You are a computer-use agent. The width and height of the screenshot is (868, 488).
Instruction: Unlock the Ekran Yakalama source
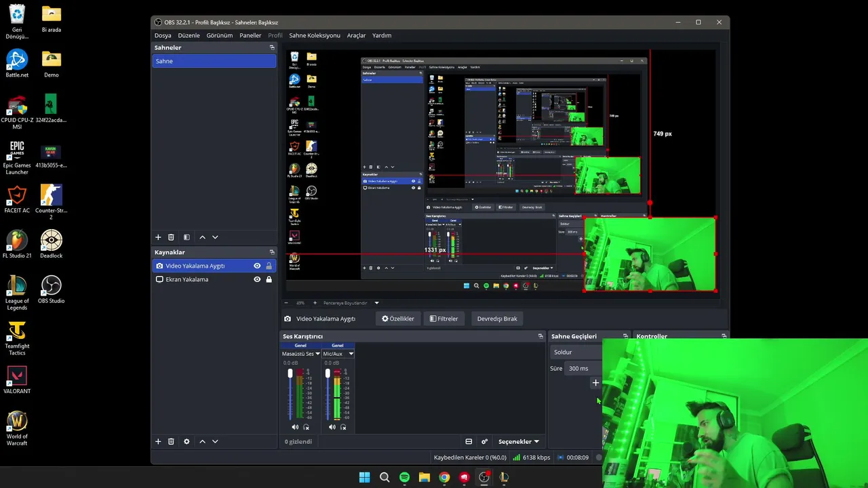(269, 279)
